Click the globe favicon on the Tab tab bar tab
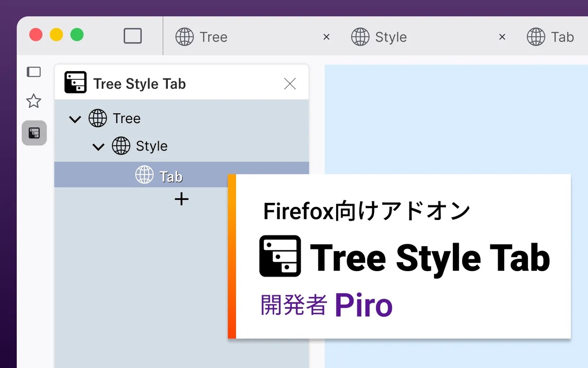 (x=536, y=37)
